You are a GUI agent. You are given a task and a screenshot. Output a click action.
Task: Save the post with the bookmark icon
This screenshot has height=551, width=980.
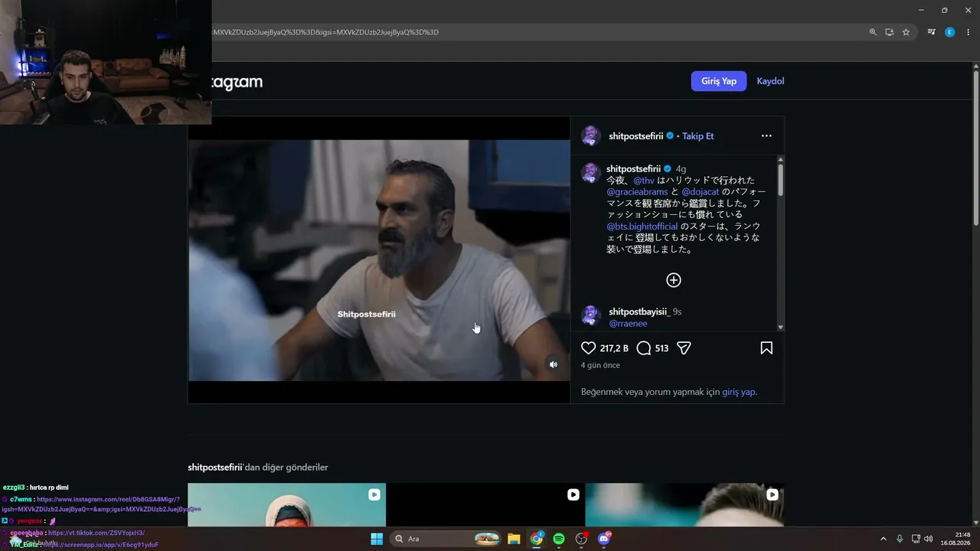tap(766, 348)
